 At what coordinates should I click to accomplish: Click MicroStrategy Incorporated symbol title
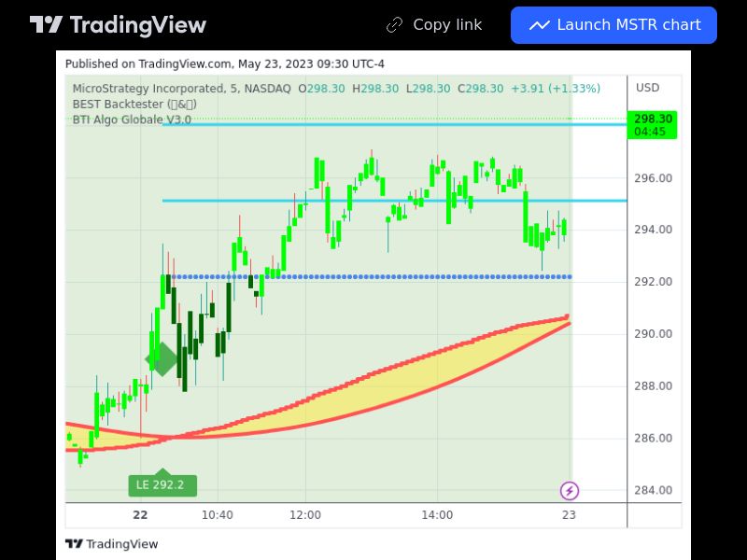(x=181, y=89)
